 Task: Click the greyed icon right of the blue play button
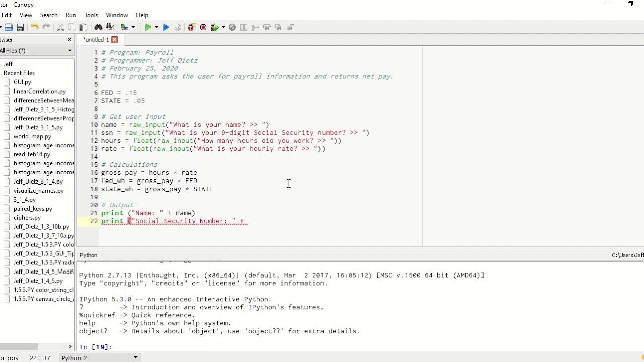177,27
